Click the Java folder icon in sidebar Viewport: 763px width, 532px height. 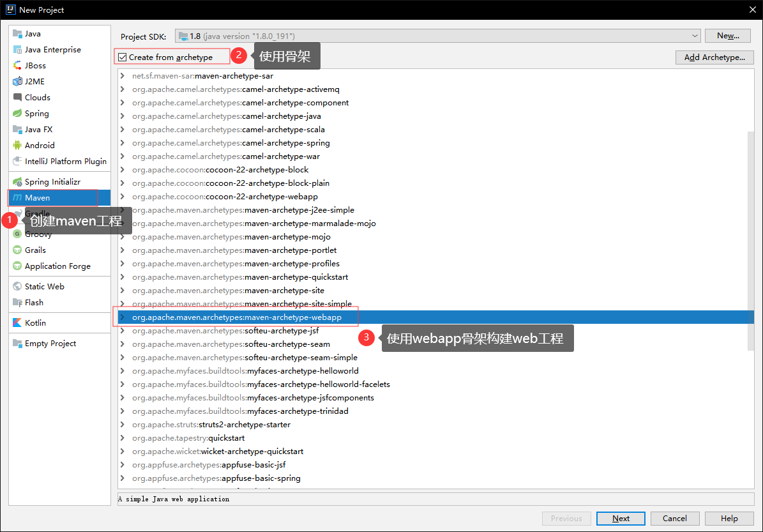coord(17,34)
